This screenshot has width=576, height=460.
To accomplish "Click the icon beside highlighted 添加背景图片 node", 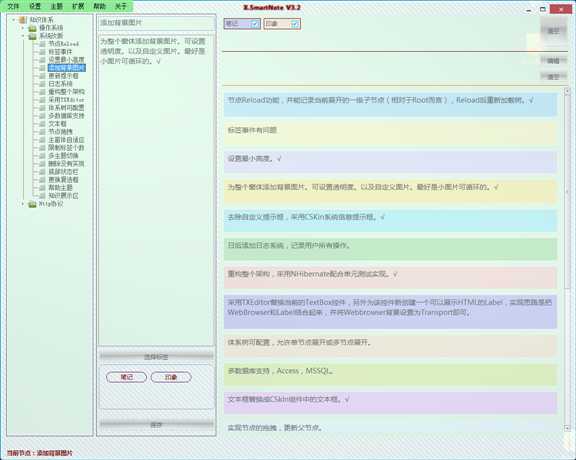I will pyautogui.click(x=42, y=68).
